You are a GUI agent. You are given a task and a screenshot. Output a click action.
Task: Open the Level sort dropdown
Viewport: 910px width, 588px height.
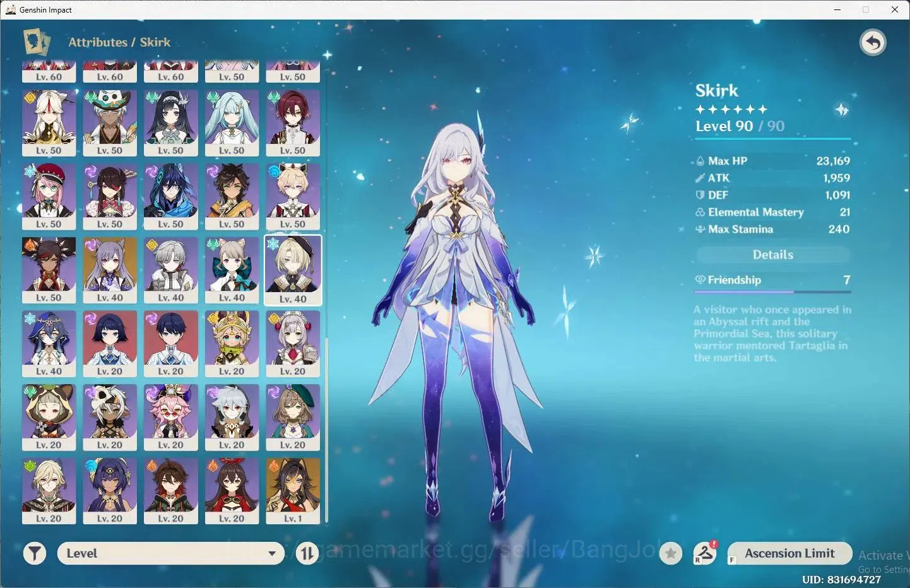pos(170,553)
